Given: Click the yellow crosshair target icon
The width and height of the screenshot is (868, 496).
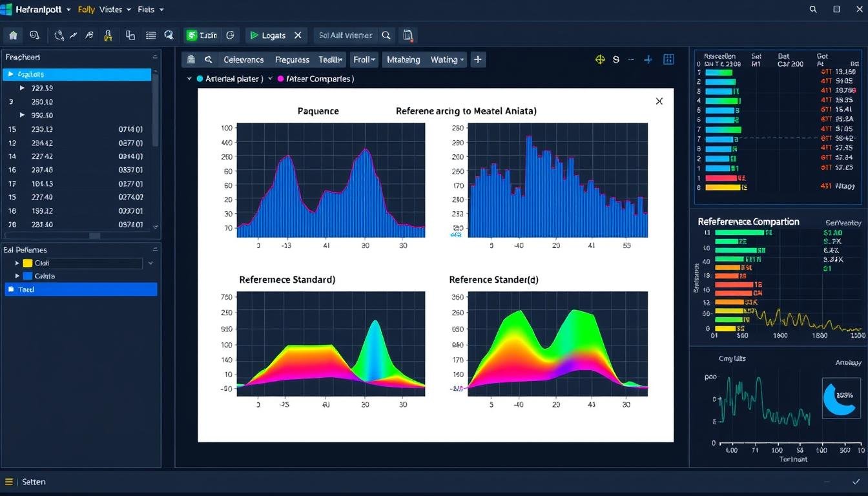Looking at the screenshot, I should tap(599, 59).
